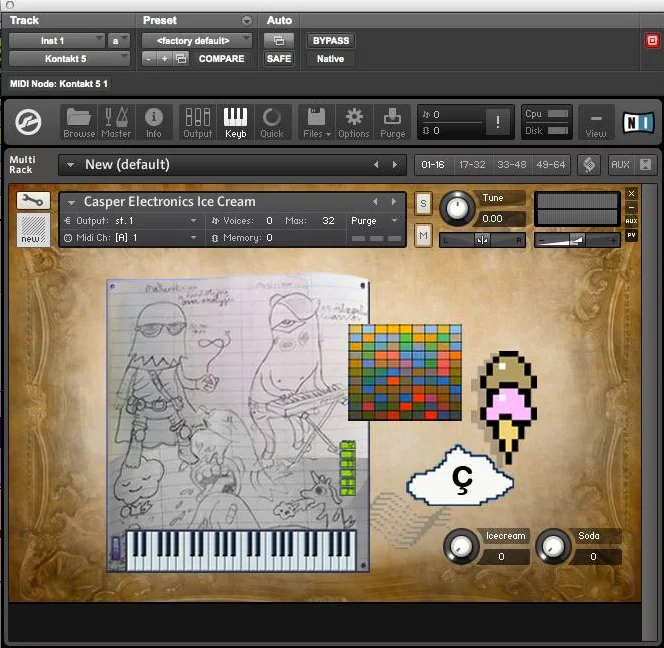Open the factory default preset menu
This screenshot has height=648, width=664.
tap(197, 41)
